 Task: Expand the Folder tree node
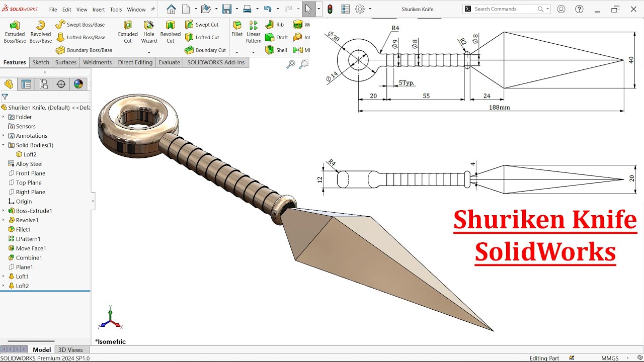(3, 117)
